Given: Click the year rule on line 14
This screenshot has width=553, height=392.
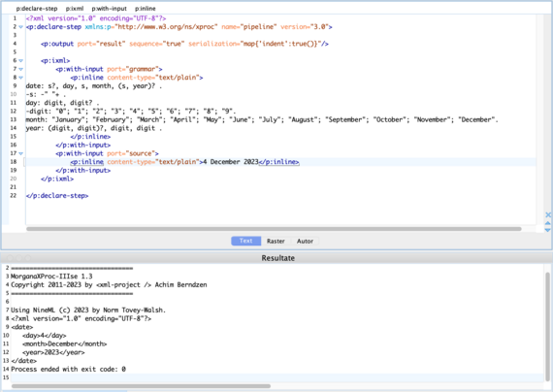Looking at the screenshot, I should [94, 128].
